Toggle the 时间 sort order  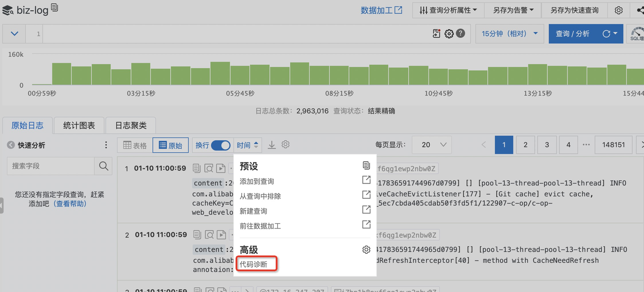pos(248,145)
